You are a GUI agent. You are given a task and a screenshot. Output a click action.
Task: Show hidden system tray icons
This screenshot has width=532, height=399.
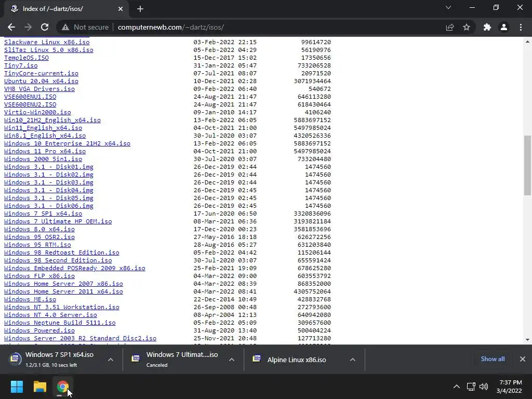457,387
